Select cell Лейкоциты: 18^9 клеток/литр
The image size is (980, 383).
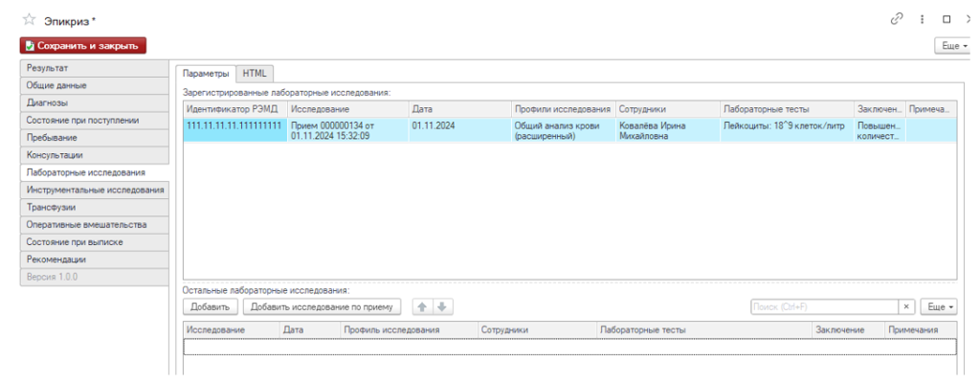787,130
